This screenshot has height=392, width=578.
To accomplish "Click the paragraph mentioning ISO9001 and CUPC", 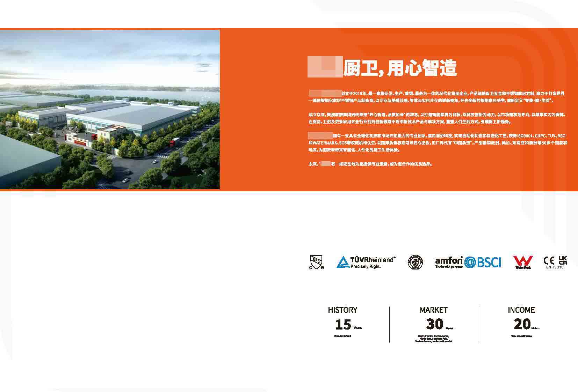I will 438,143.
